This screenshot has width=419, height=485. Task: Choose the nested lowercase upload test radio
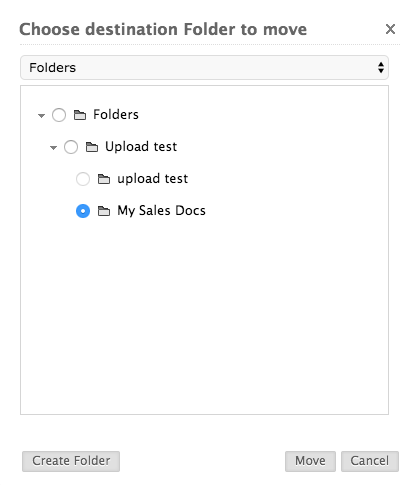click(83, 179)
